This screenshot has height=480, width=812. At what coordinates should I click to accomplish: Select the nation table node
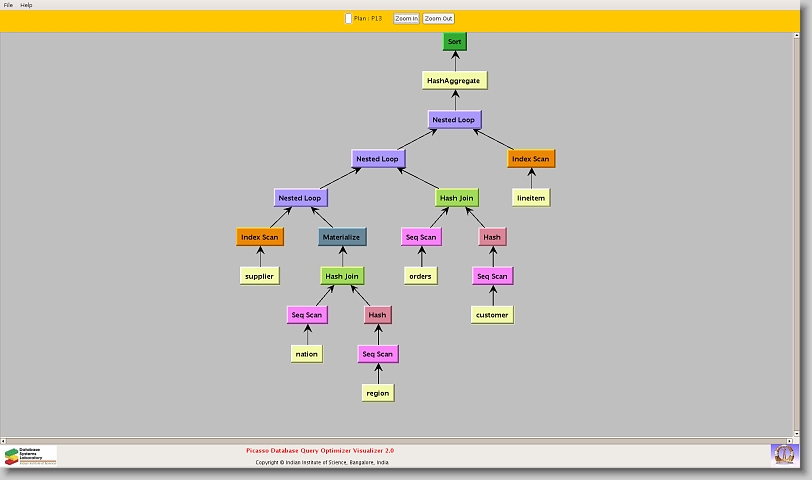307,354
